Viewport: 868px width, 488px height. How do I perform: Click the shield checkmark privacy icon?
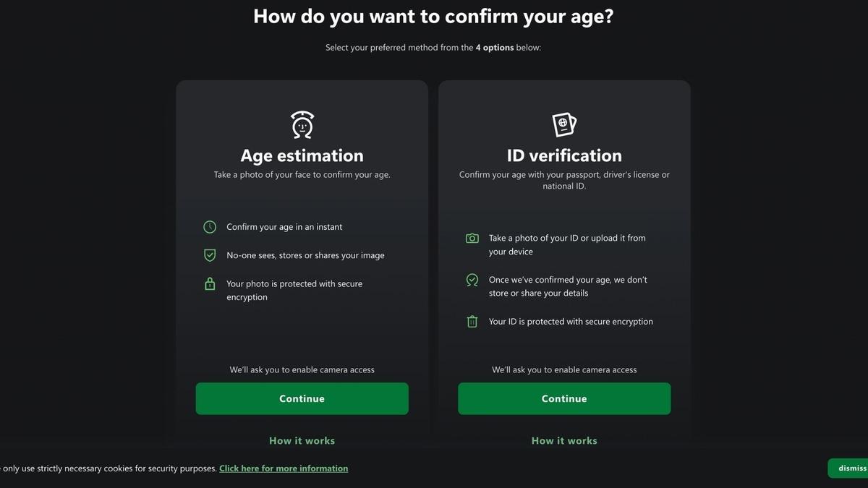tap(209, 254)
